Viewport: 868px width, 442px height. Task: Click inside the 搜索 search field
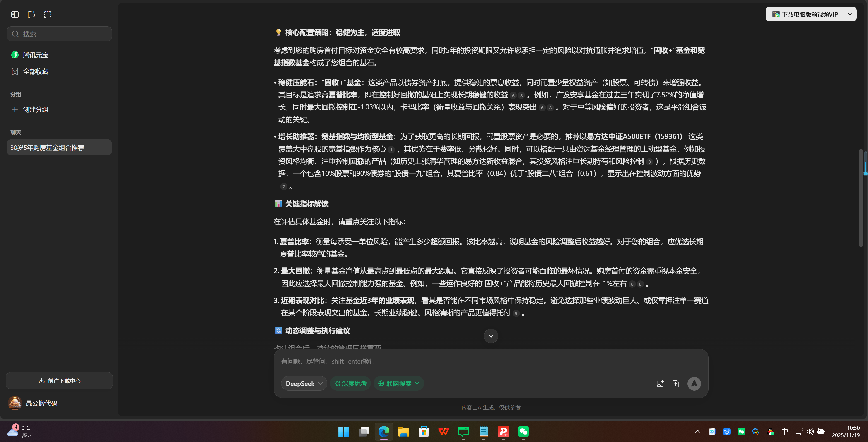pos(59,34)
